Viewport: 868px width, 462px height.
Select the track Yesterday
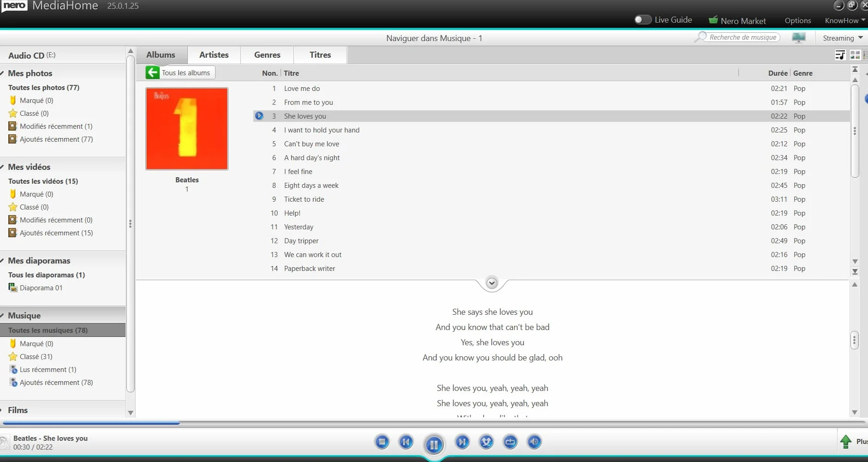551,227
